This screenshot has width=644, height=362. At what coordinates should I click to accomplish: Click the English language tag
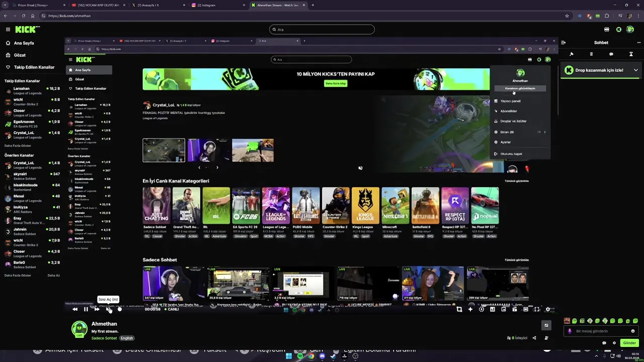pos(127,338)
